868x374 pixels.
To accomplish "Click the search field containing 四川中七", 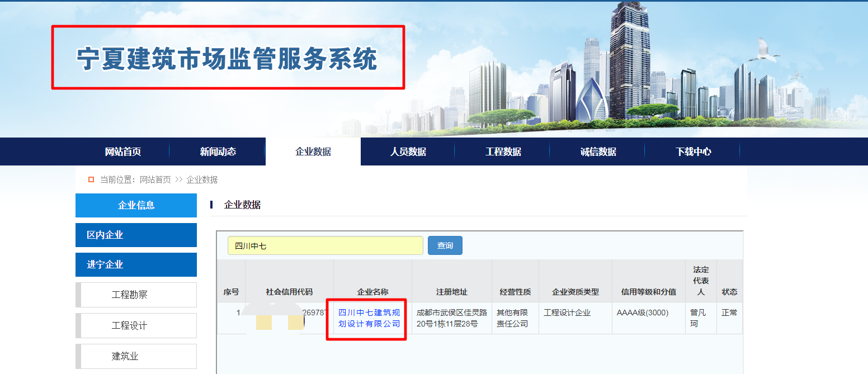I will coord(325,245).
